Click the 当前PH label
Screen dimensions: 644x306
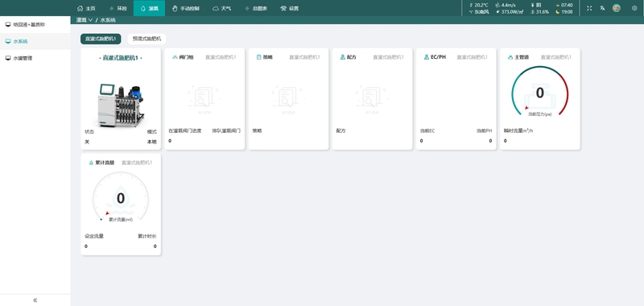point(484,130)
